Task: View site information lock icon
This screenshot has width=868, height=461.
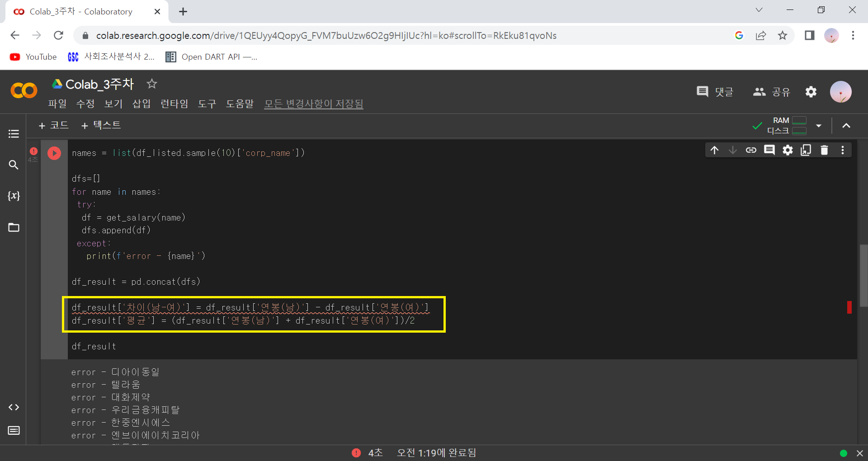Action: click(x=85, y=36)
